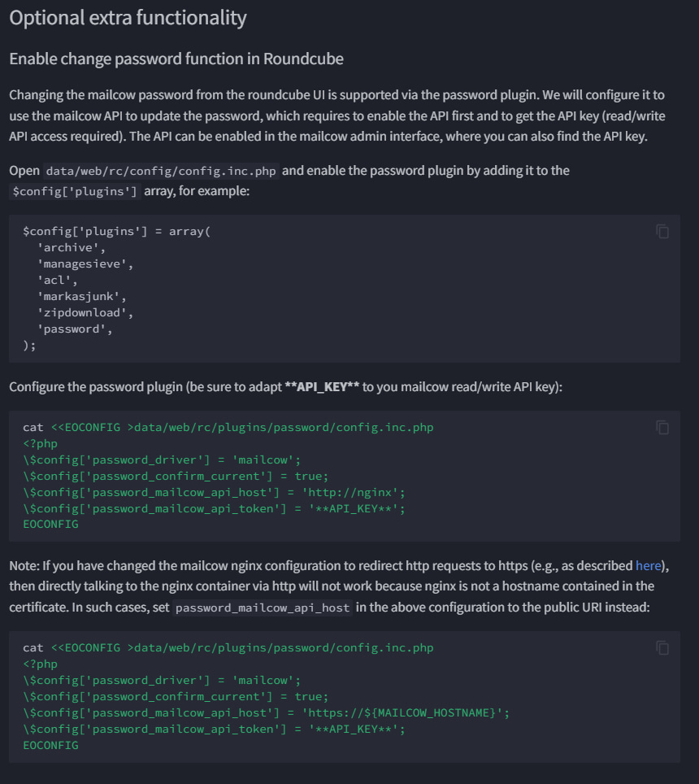Click the "Optional extra functionality" heading
Viewport: 699px width, 784px height.
pos(128,18)
